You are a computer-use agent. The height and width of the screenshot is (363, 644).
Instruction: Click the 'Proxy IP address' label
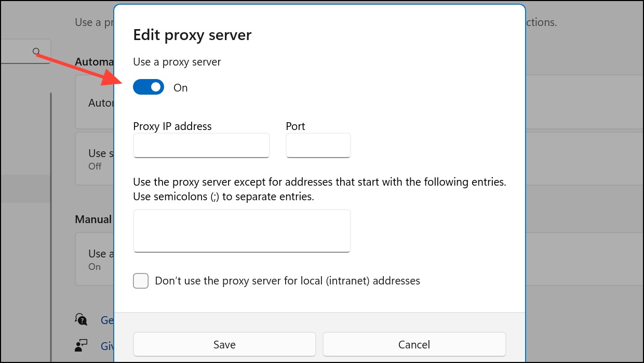point(172,126)
